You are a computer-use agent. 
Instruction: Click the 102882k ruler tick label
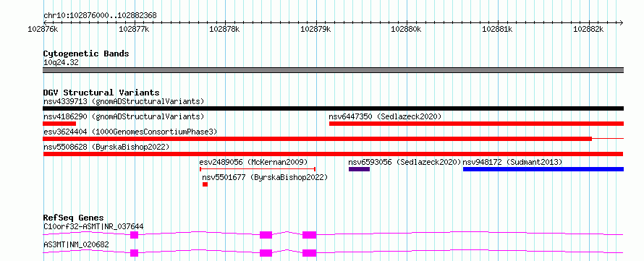pos(588,30)
